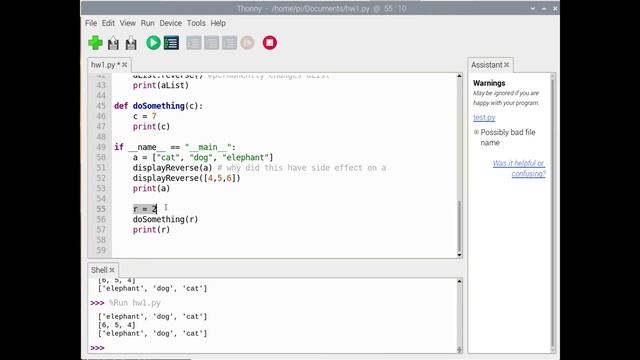
Task: Click line 'a = ["cat", "dog", "elephant"]'
Action: [x=203, y=158]
